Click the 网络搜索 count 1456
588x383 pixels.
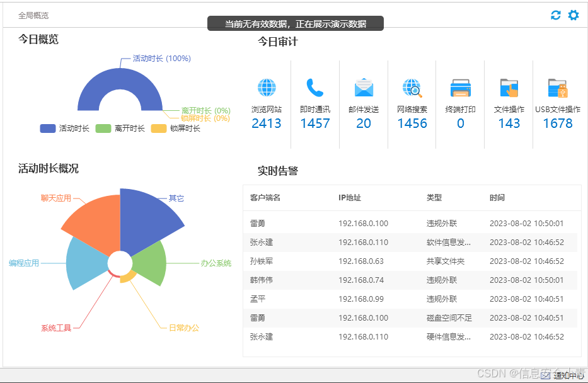coord(412,123)
